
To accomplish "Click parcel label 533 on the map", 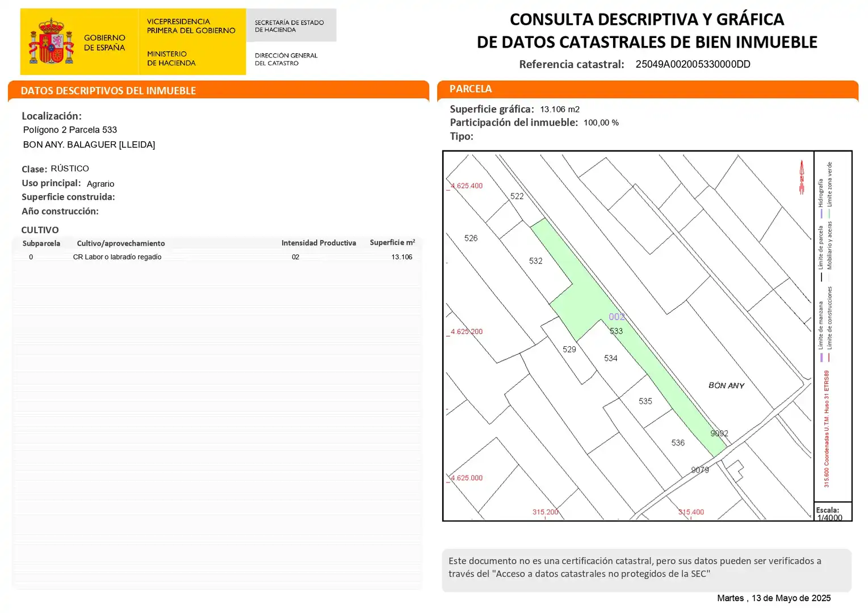I will [616, 331].
